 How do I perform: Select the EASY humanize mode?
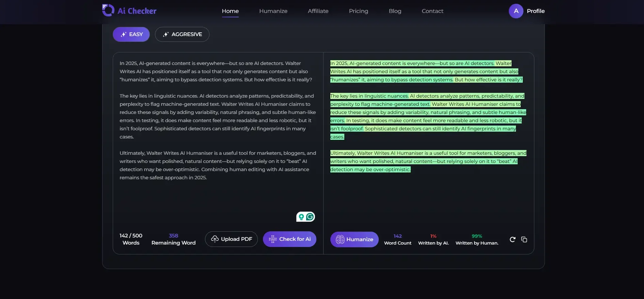tap(131, 34)
